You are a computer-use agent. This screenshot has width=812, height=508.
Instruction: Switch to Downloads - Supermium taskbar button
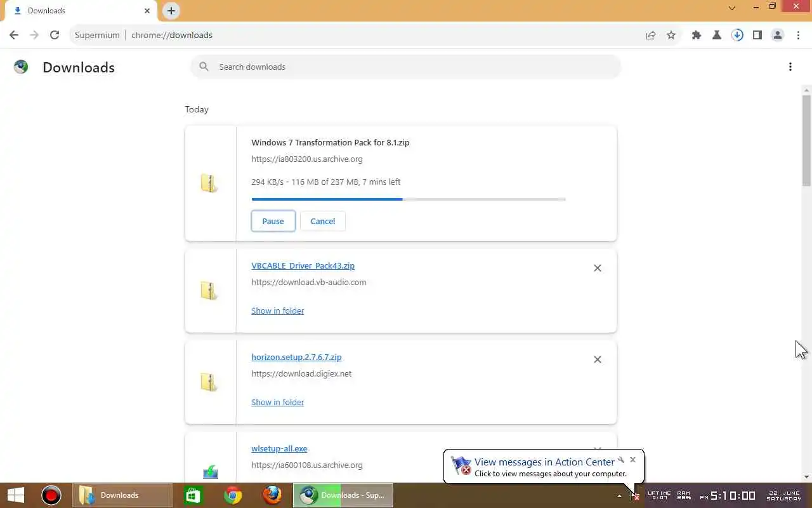tap(343, 495)
